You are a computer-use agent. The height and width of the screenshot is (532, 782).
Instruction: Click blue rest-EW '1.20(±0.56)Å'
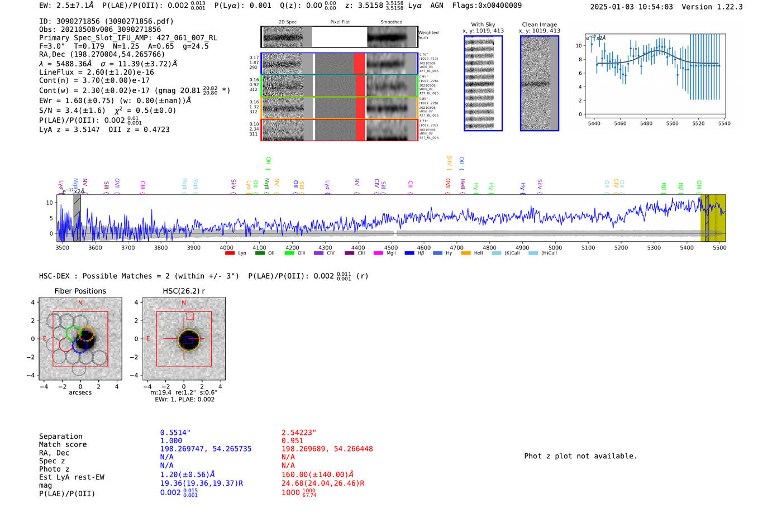[x=188, y=475]
